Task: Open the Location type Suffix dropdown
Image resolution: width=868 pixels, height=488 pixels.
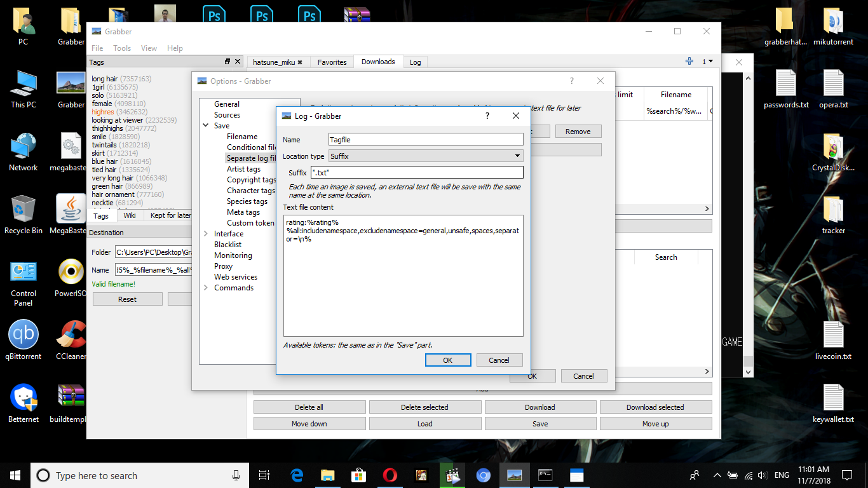Action: click(425, 156)
